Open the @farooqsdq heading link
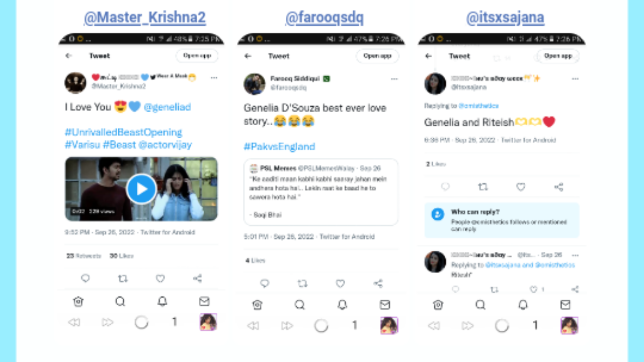 (x=325, y=18)
